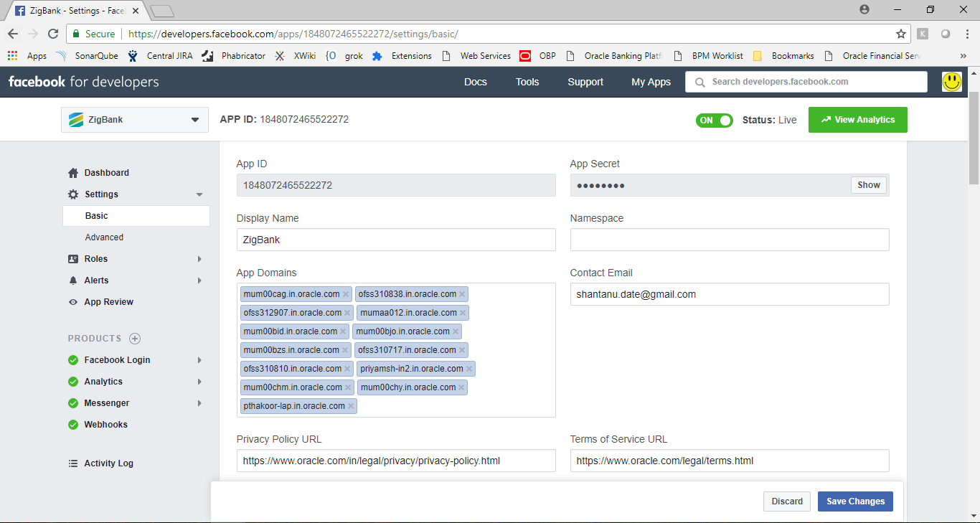Click the facebook for developers logo

pyautogui.click(x=84, y=82)
